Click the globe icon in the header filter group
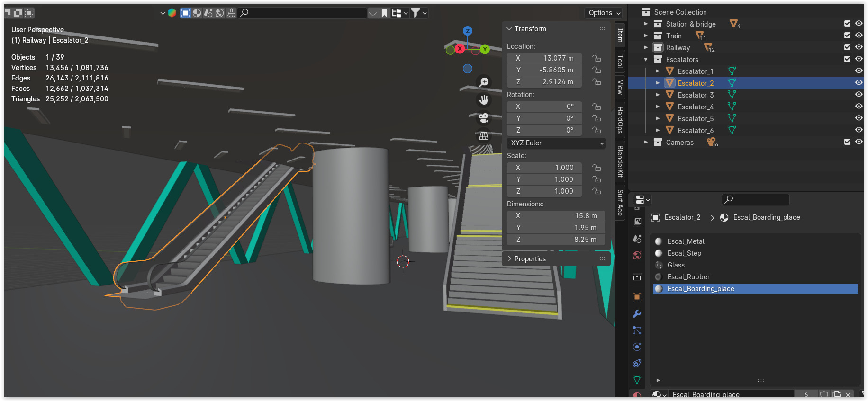Image resolution: width=868 pixels, height=401 pixels. click(220, 13)
